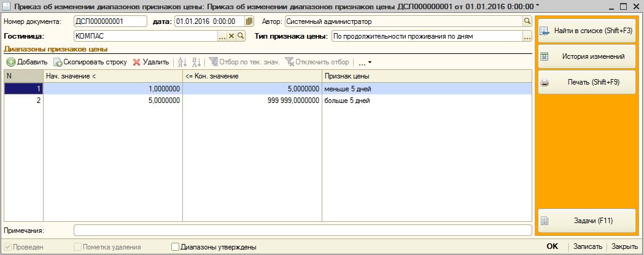Click Печать (Shift+F9) button
644x255 pixels.
[x=586, y=82]
